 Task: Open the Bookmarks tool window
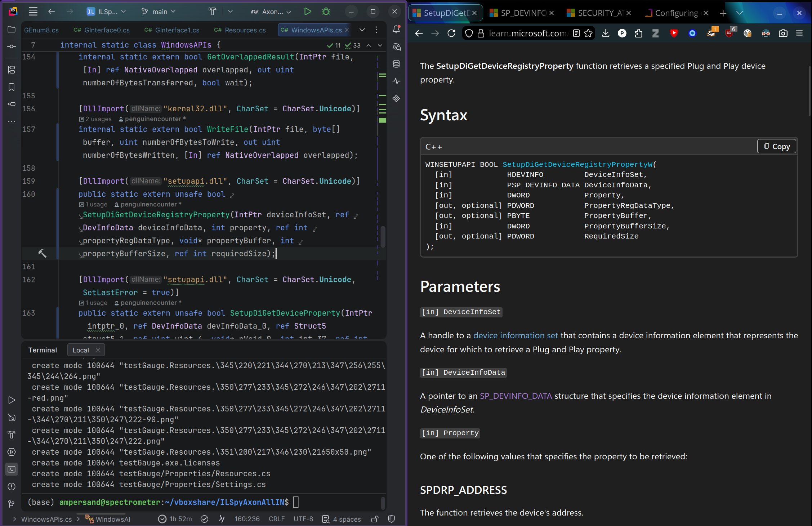(12, 87)
